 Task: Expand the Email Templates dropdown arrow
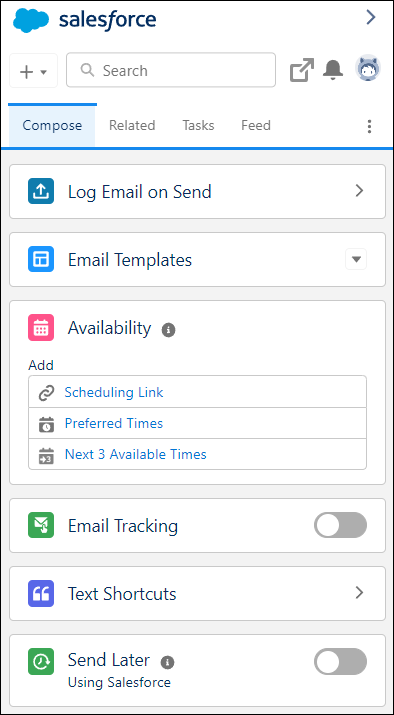tap(356, 259)
